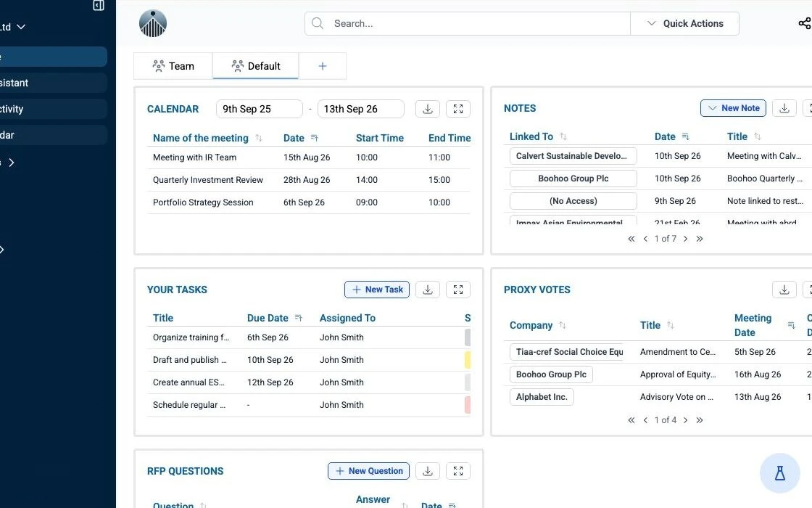Sort Calendar by Name of the meeting
The height and width of the screenshot is (508, 812).
(259, 138)
